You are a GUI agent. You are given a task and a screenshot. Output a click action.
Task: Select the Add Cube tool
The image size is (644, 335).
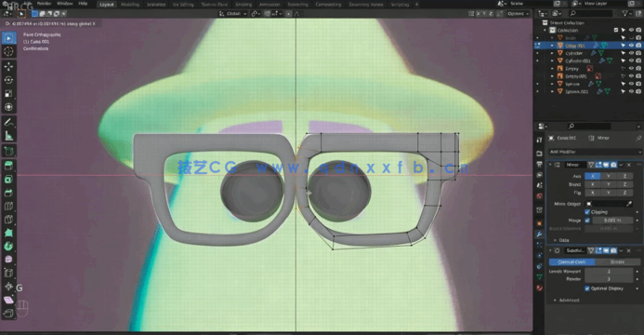(8, 151)
